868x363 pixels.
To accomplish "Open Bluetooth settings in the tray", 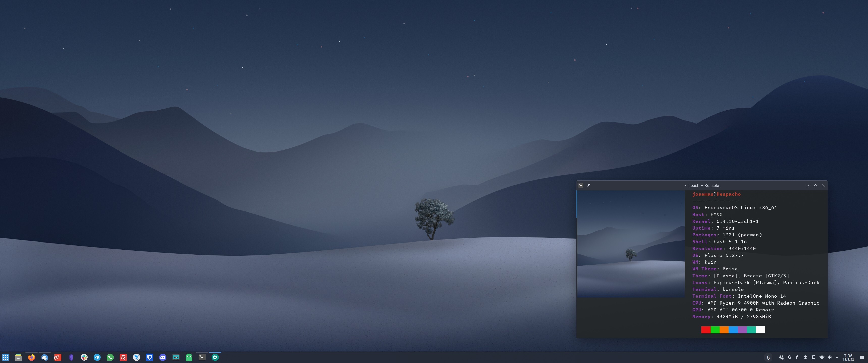I will coord(806,358).
